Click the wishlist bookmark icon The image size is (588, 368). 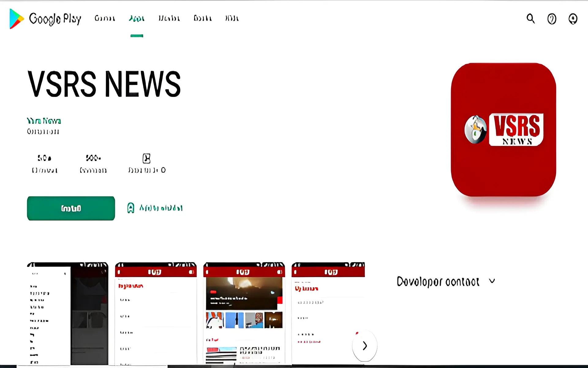coord(131,208)
